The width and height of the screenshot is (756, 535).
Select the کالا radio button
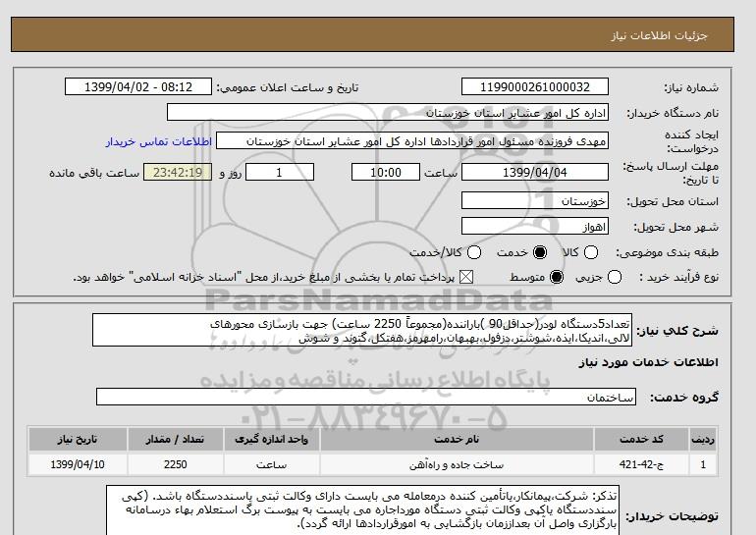click(x=591, y=252)
